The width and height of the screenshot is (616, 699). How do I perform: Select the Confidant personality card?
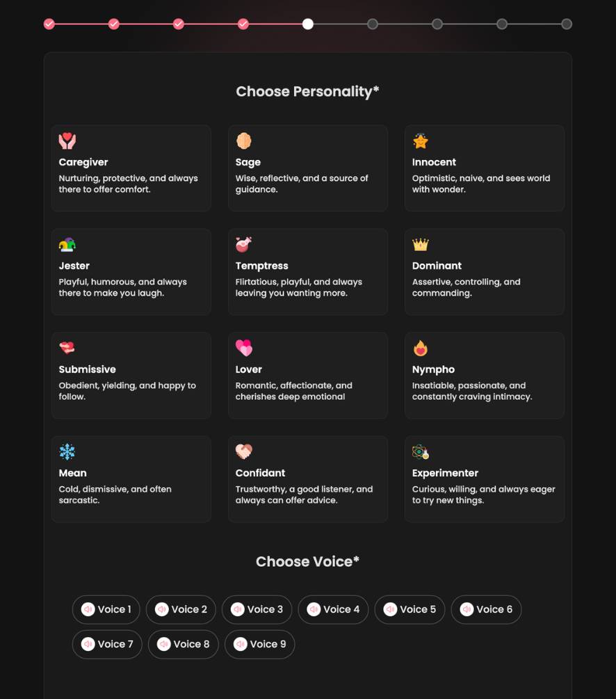307,479
